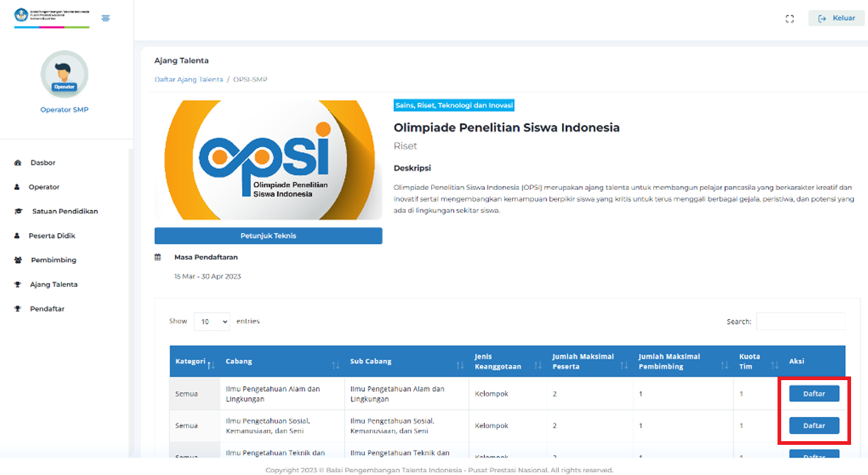Click the Daftar Ajang Talenta breadcrumb link
This screenshot has width=868, height=475.
(x=189, y=79)
